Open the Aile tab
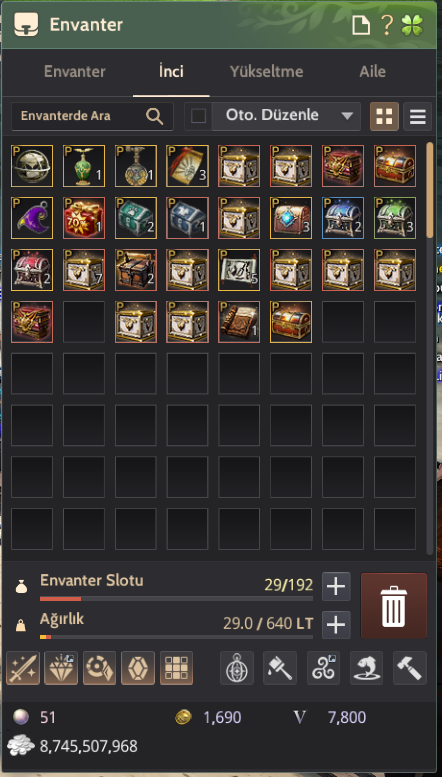Viewport: 442px width, 777px height. tap(372, 71)
